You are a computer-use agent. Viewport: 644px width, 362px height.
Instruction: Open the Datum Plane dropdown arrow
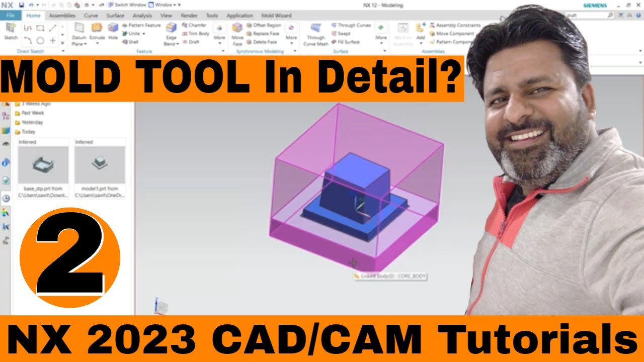click(x=86, y=44)
